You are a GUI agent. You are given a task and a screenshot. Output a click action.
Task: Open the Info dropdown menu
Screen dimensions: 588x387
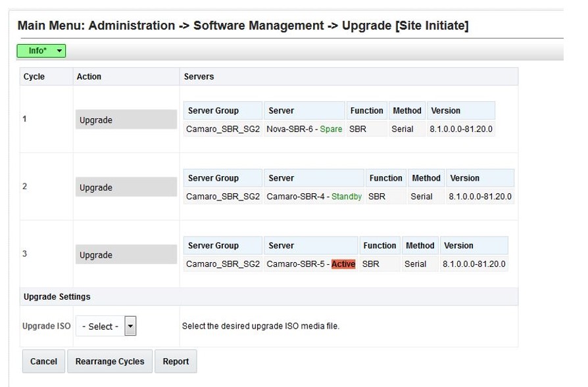click(x=41, y=50)
